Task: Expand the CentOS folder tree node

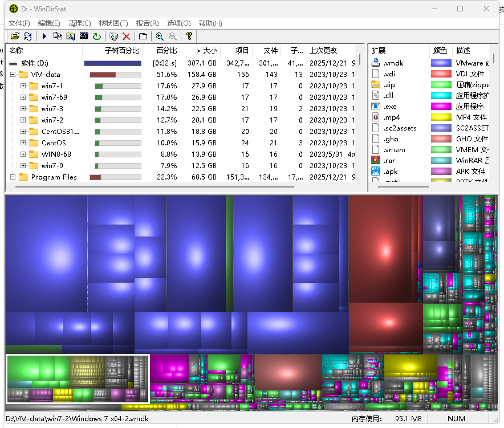Action: click(x=23, y=143)
